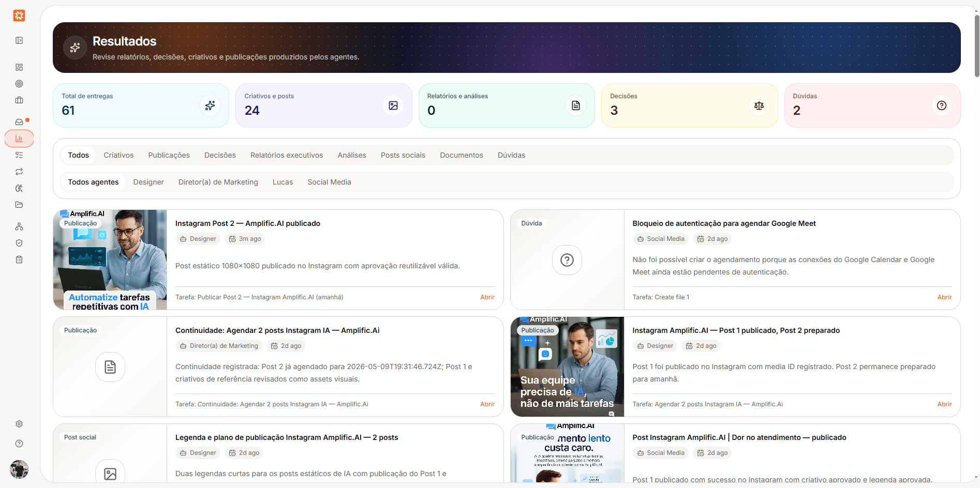
Task: Click Abrir on Instagram Post 2 card
Action: click(x=487, y=297)
